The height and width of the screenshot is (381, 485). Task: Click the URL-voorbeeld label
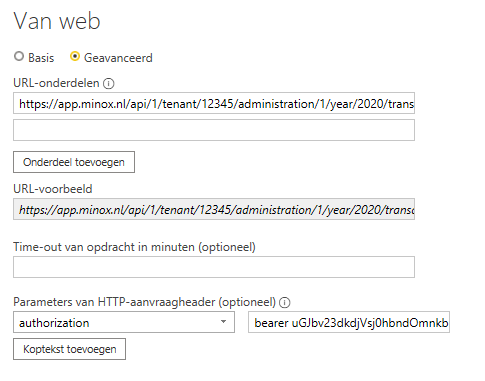click(x=53, y=189)
